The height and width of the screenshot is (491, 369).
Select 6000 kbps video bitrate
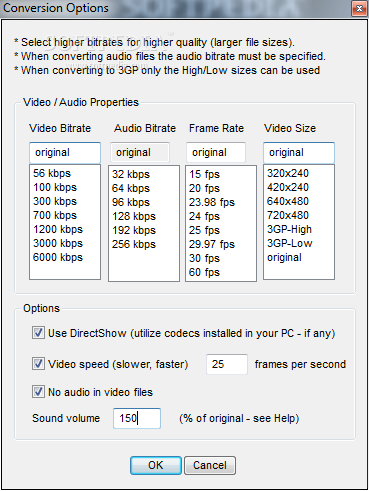tap(58, 257)
